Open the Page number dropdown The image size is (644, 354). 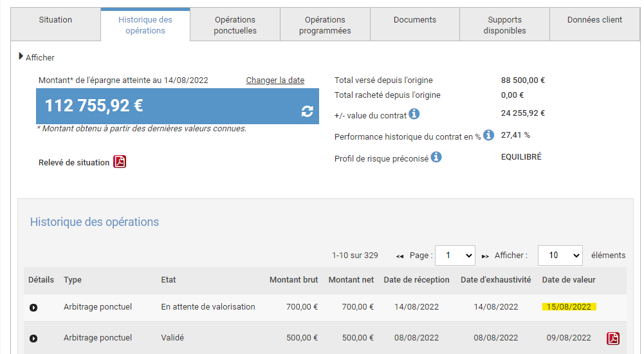455,256
